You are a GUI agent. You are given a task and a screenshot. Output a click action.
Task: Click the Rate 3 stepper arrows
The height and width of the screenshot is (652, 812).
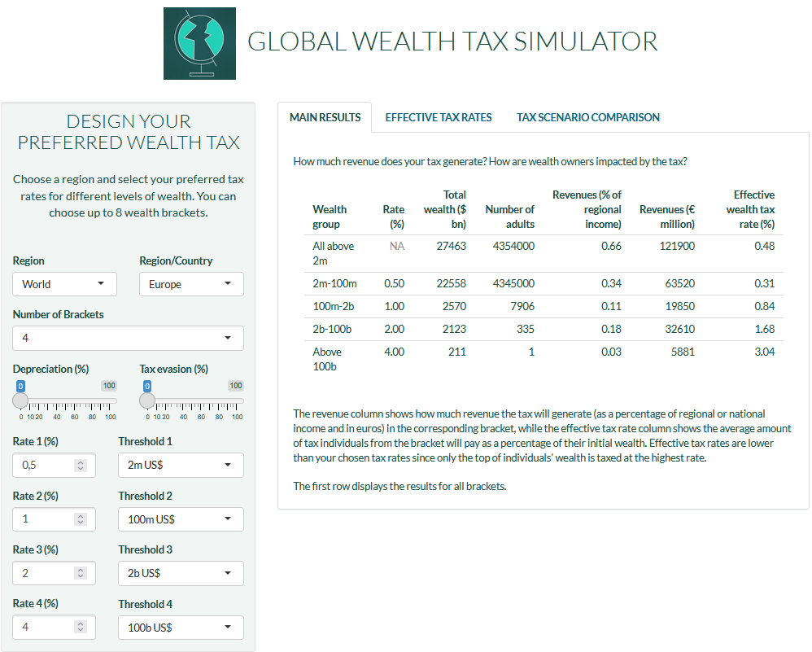(80, 573)
